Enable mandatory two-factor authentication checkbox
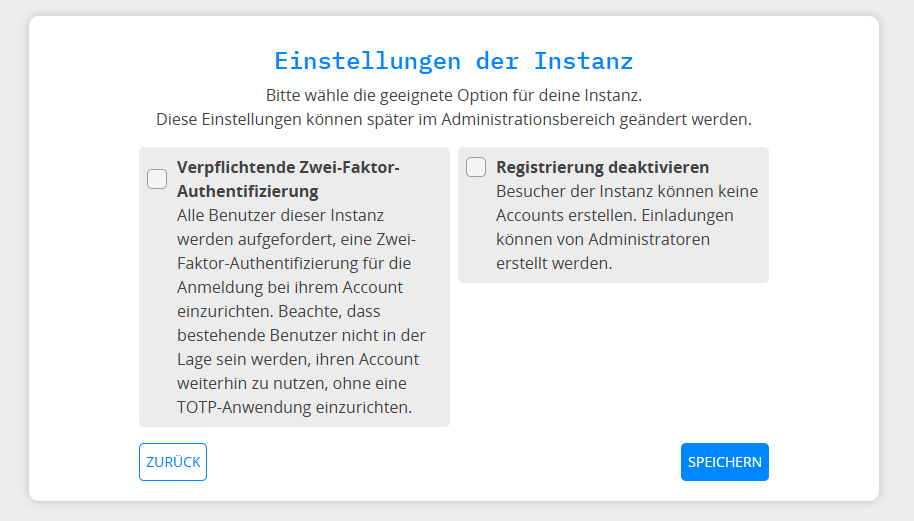The image size is (914, 521). [157, 179]
